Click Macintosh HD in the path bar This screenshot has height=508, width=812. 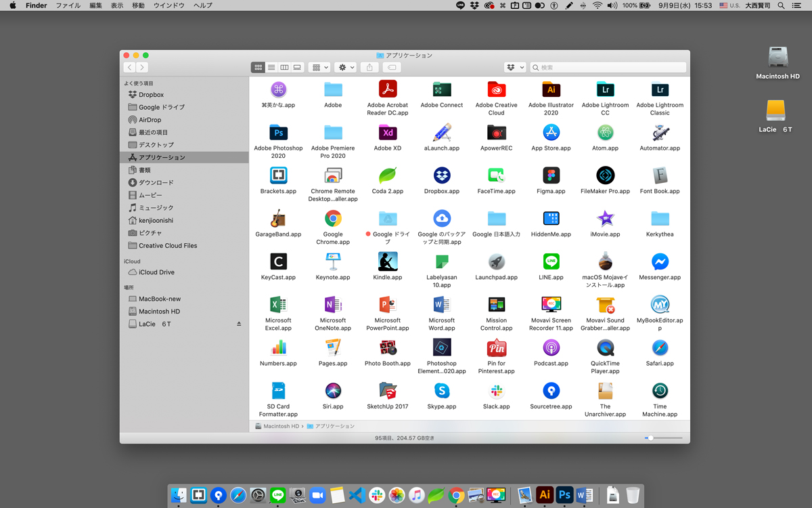tap(277, 426)
